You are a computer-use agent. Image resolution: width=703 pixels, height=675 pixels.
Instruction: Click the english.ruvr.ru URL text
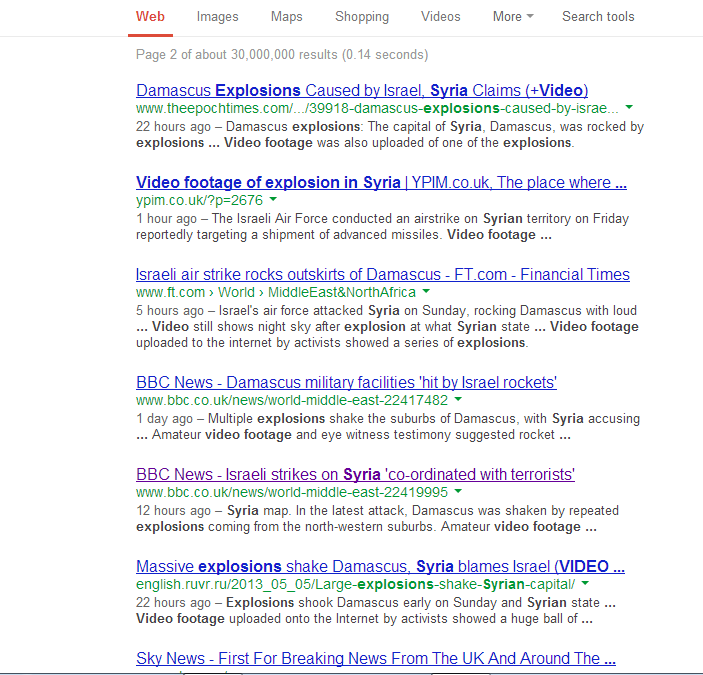356,584
